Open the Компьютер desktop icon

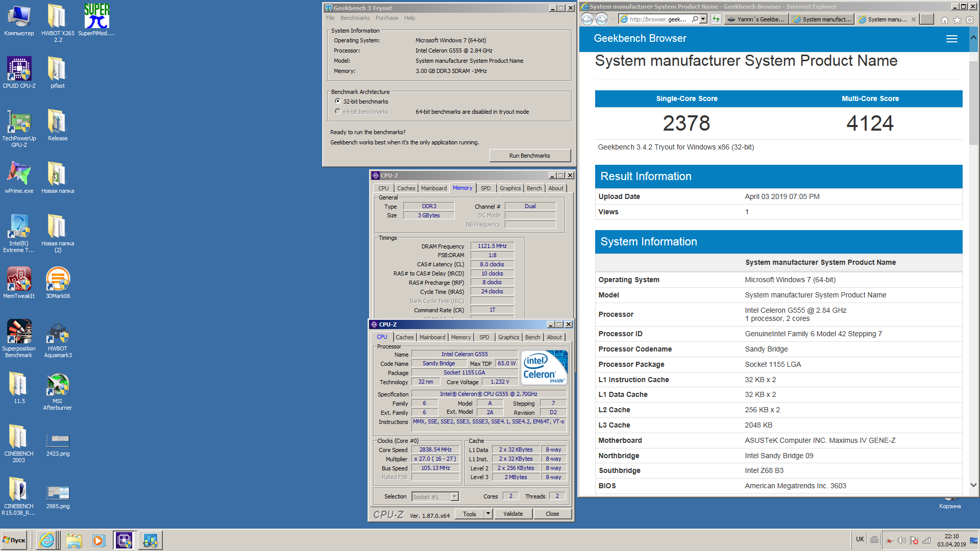pos(19,20)
